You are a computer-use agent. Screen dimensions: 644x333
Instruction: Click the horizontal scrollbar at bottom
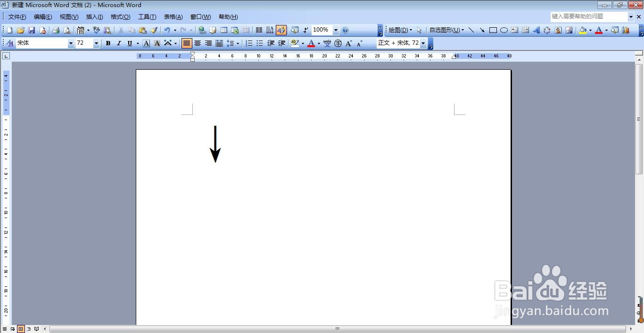click(x=337, y=329)
